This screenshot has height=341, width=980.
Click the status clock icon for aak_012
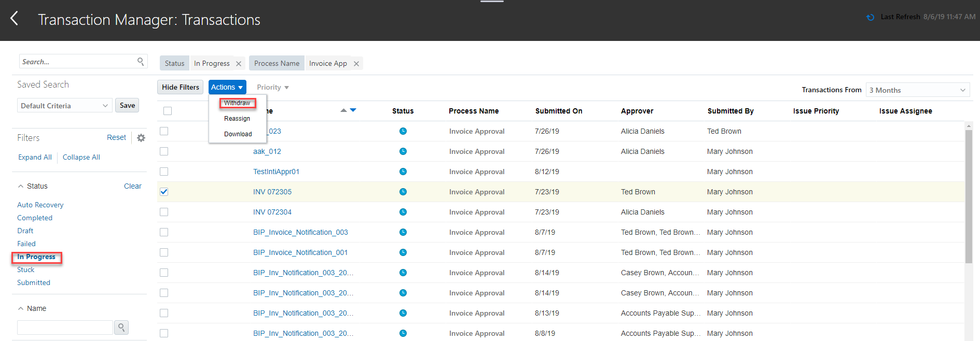pyautogui.click(x=403, y=151)
